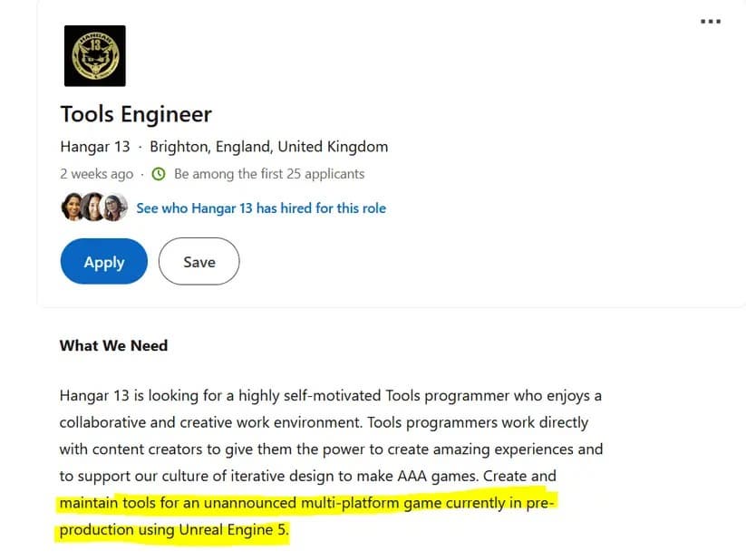The height and width of the screenshot is (560, 746).
Task: Open the three-dot more options menu
Action: click(x=711, y=22)
